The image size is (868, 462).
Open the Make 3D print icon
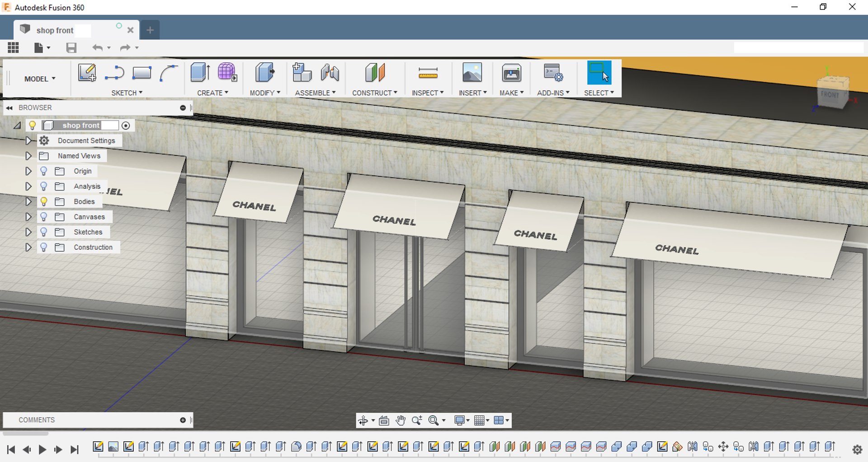pos(511,72)
